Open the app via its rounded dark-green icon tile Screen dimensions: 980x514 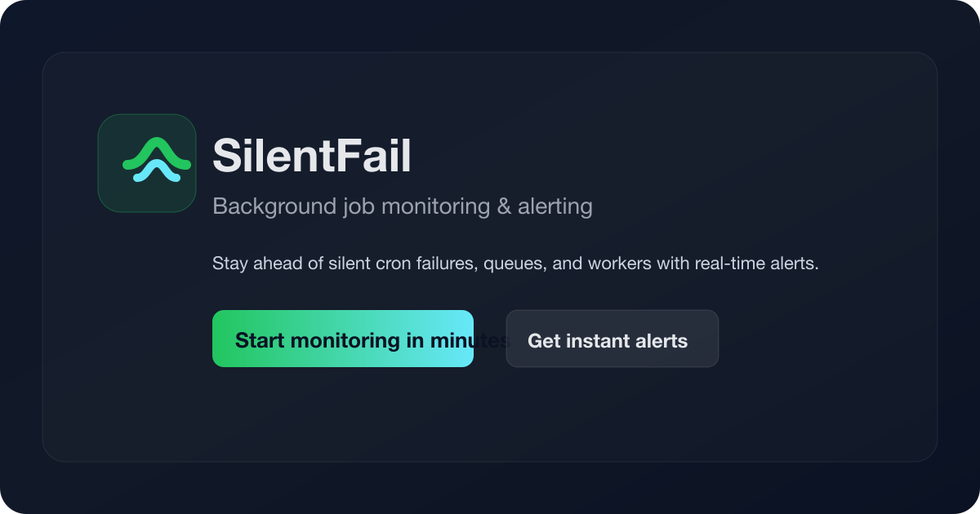pos(147,163)
